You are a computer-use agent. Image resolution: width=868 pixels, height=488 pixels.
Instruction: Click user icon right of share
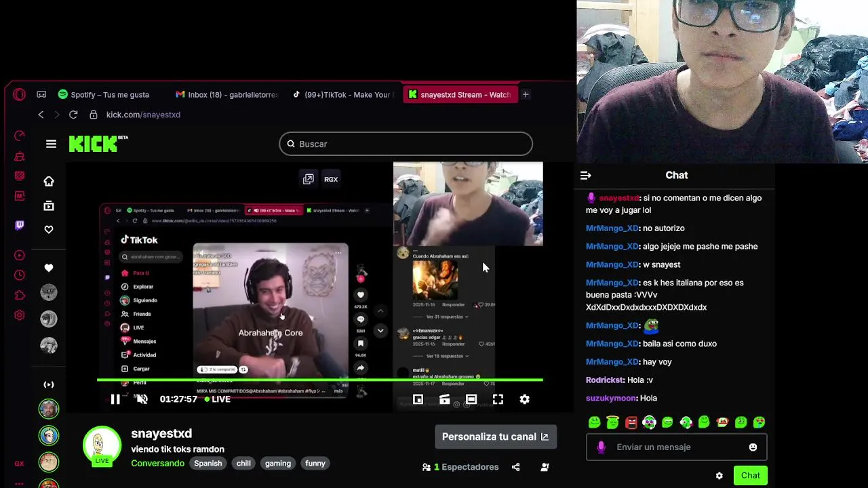[x=545, y=467]
